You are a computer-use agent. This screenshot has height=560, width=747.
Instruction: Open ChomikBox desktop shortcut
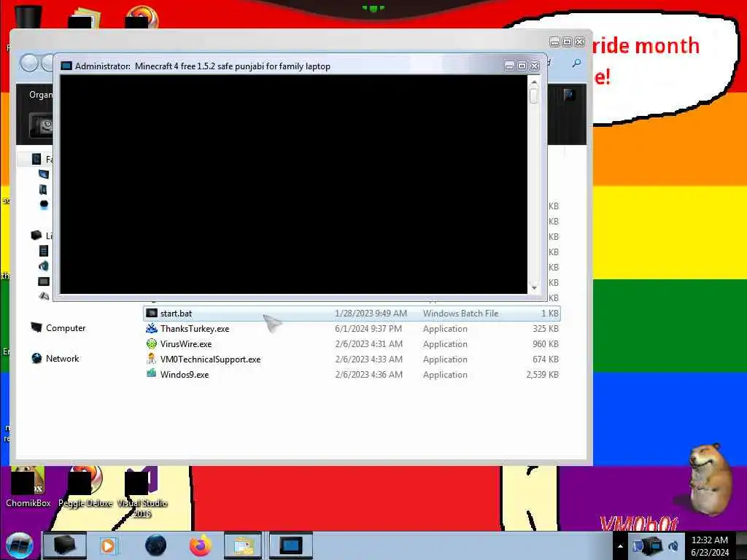(x=28, y=487)
